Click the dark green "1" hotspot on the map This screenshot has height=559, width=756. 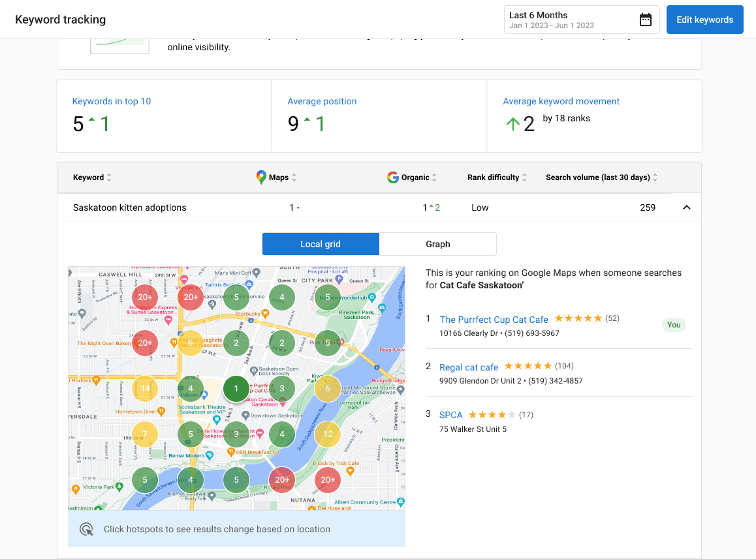click(236, 388)
